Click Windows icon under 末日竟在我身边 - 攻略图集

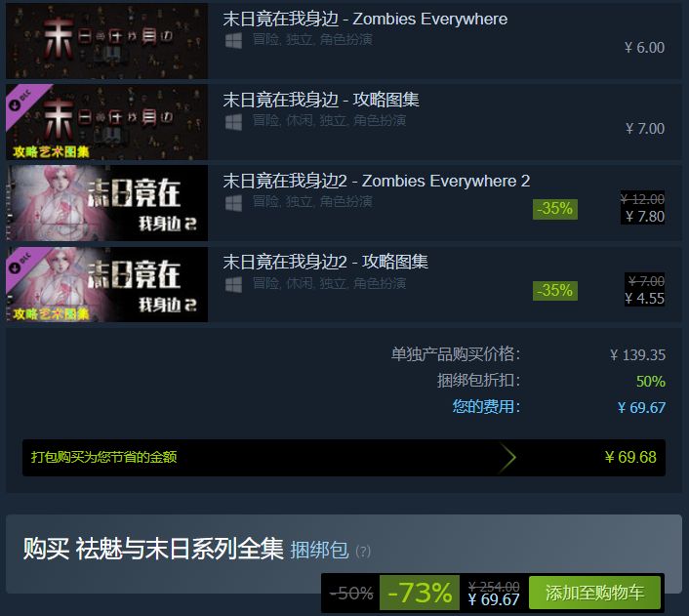[233, 122]
